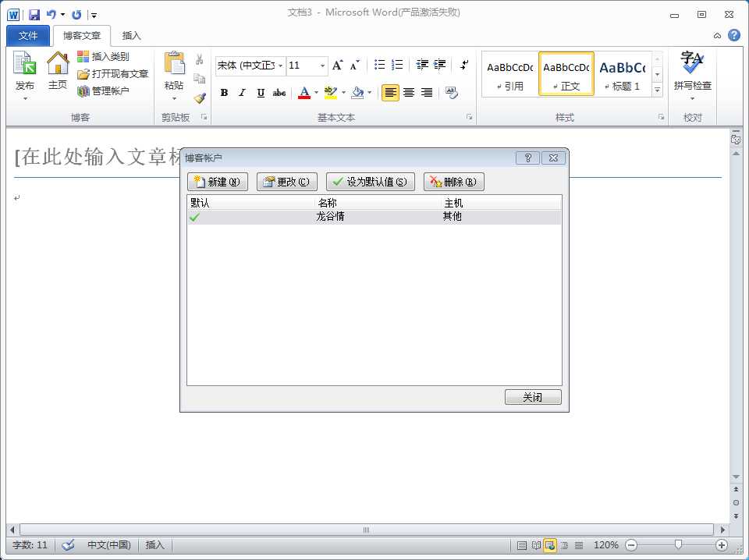The height and width of the screenshot is (560, 749).
Task: Toggle center text alignment
Action: click(x=408, y=93)
